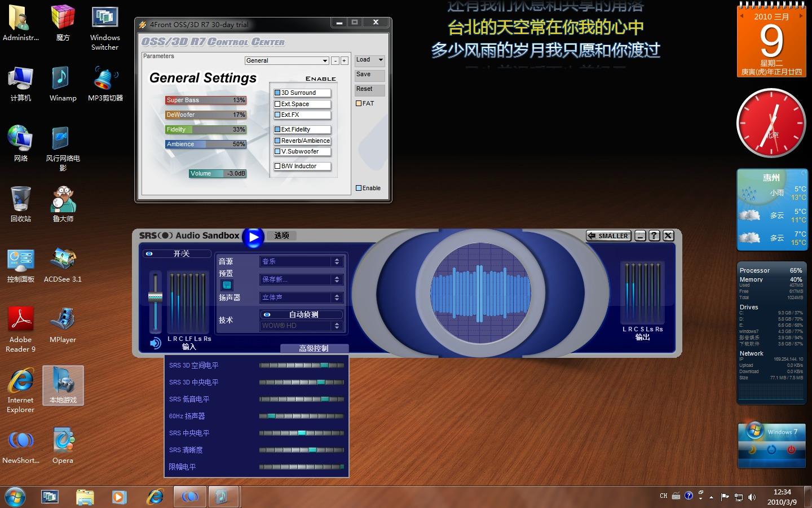The image size is (812, 508).
Task: Open the 预置 dropdown showing 保存新...
Action: 302,279
